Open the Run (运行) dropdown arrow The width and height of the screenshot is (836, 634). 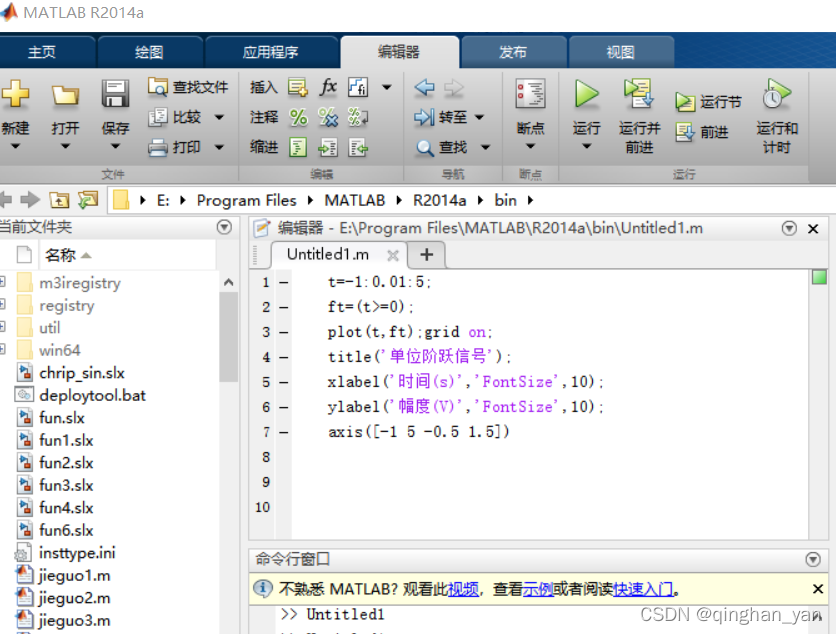586,146
